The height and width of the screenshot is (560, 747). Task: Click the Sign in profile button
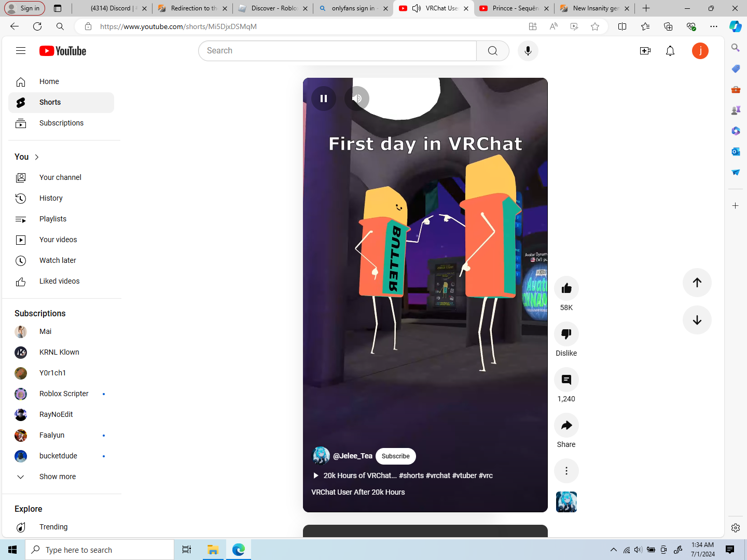pos(24,8)
